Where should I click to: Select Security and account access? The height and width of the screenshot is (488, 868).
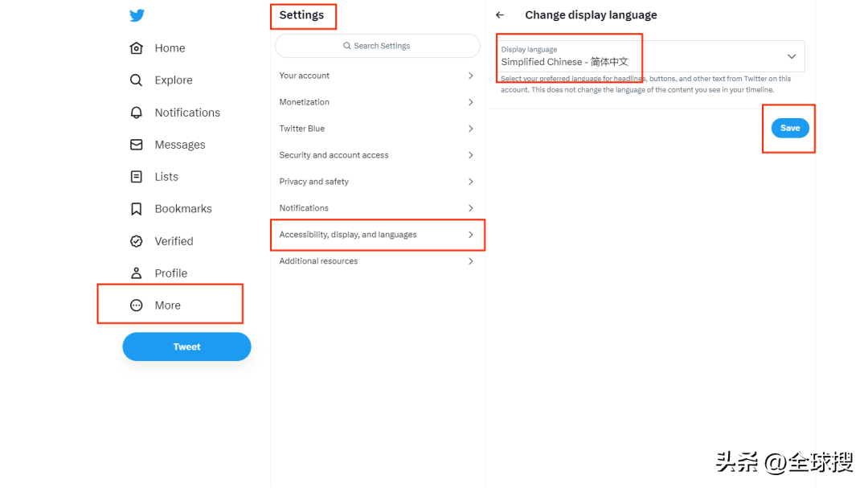377,155
